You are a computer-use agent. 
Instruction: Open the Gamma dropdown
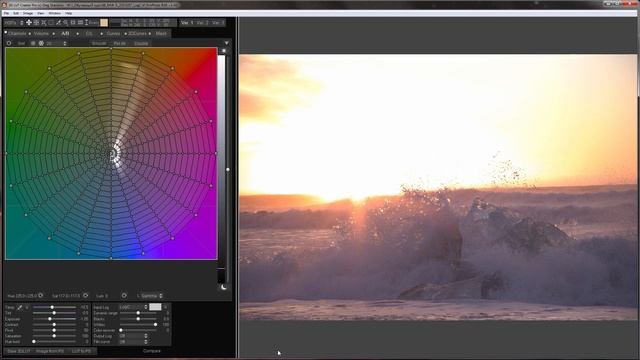coord(151,296)
